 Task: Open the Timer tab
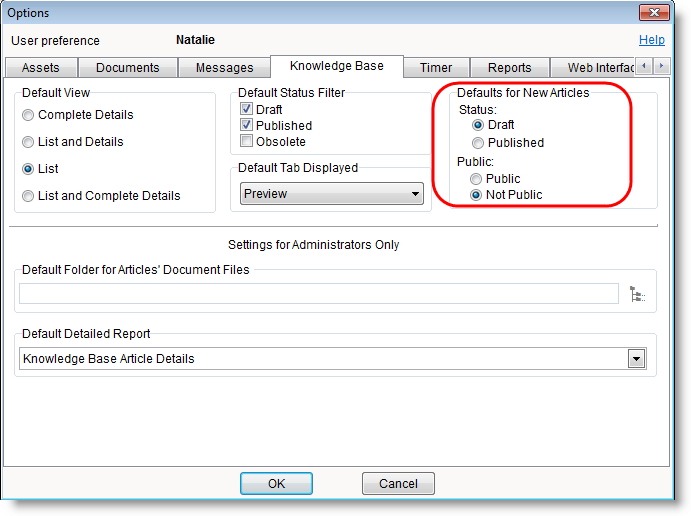tap(436, 68)
